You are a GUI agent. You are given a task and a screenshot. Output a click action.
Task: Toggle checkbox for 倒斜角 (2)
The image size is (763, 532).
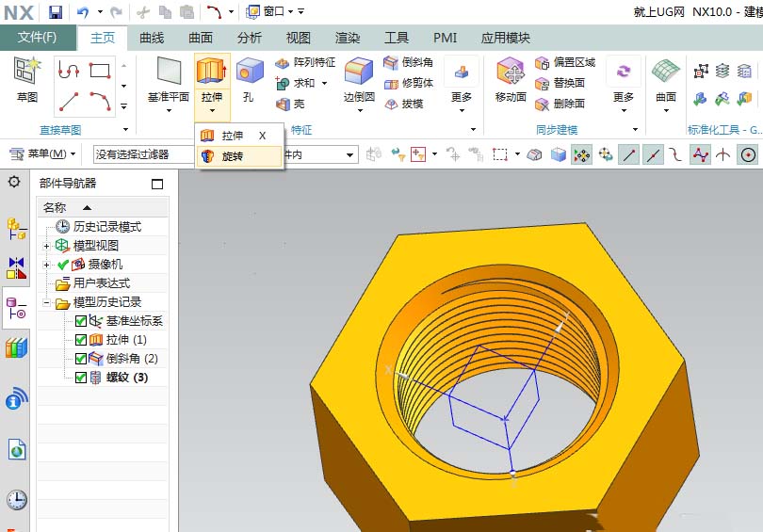pos(81,359)
